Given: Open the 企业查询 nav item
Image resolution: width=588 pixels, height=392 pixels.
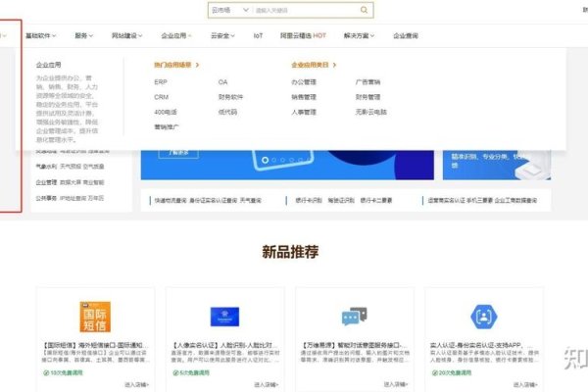Looking at the screenshot, I should tap(406, 35).
